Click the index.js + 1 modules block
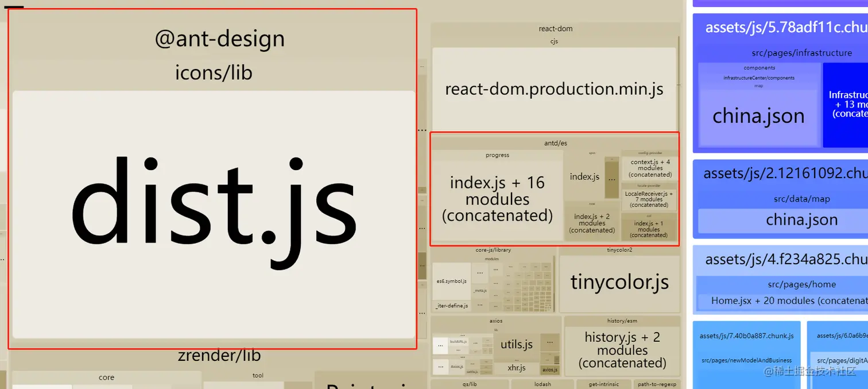 pos(649,229)
